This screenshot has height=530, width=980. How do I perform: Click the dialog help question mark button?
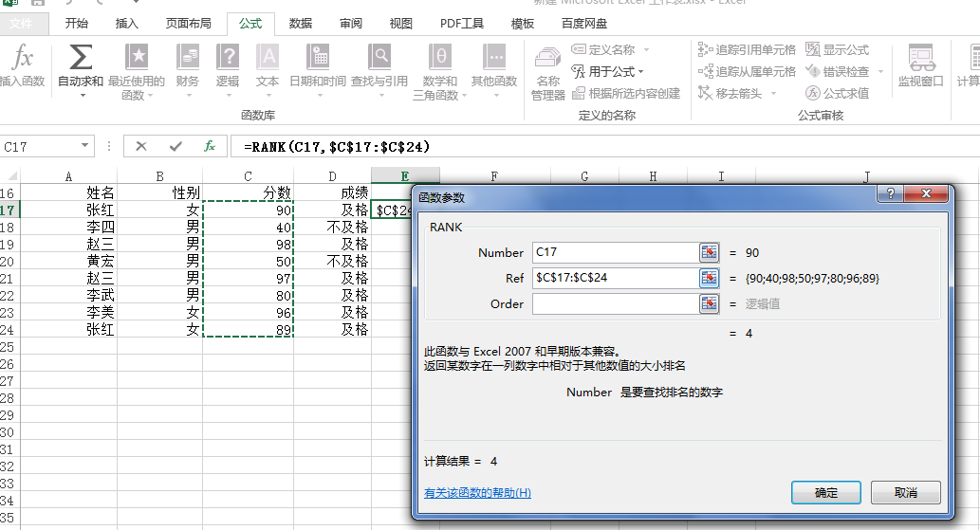point(891,193)
